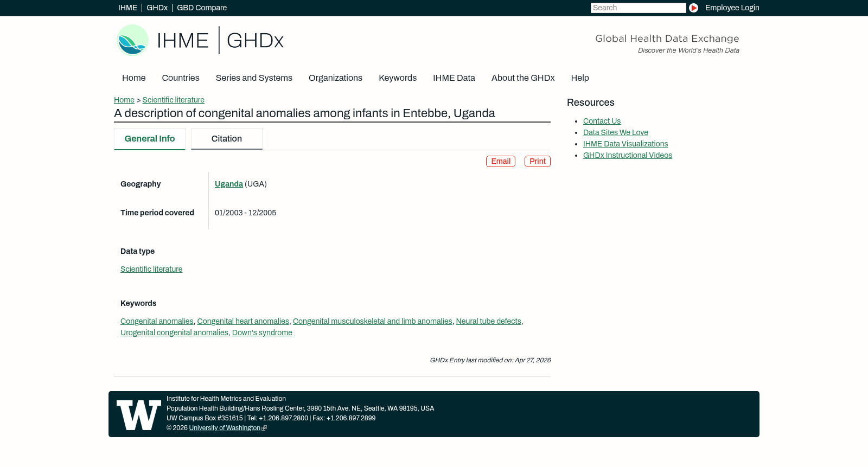Open the Uganda geography link
The image size is (868, 467).
pyautogui.click(x=229, y=184)
